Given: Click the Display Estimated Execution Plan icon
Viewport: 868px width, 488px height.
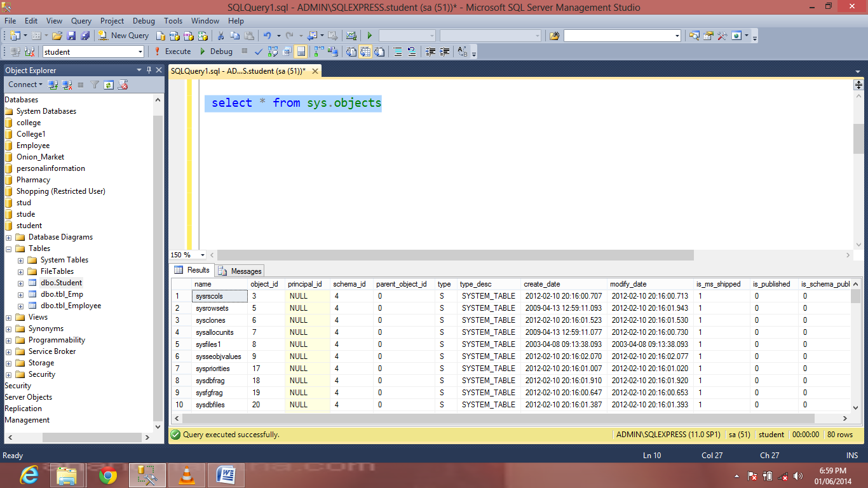Looking at the screenshot, I should (x=273, y=51).
